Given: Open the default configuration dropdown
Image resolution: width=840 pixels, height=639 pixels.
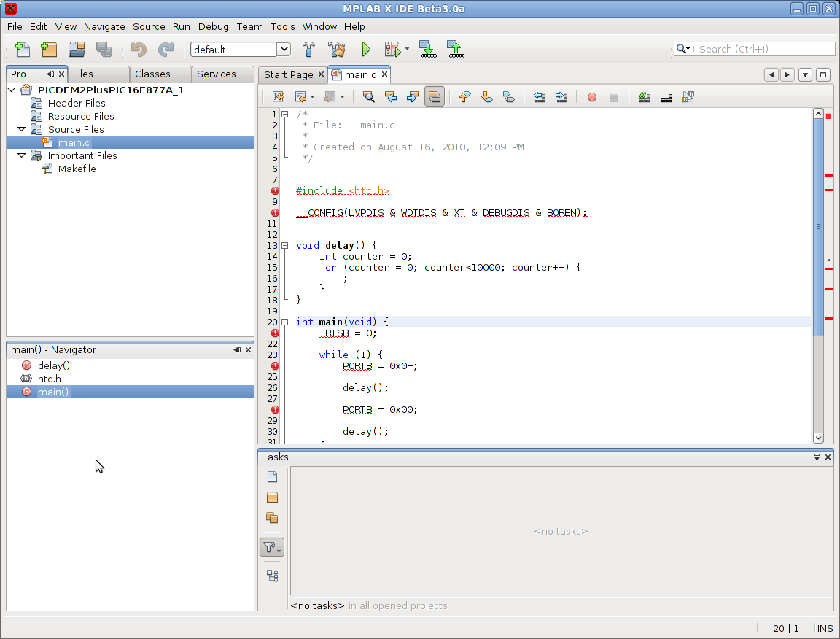Looking at the screenshot, I should (x=284, y=50).
